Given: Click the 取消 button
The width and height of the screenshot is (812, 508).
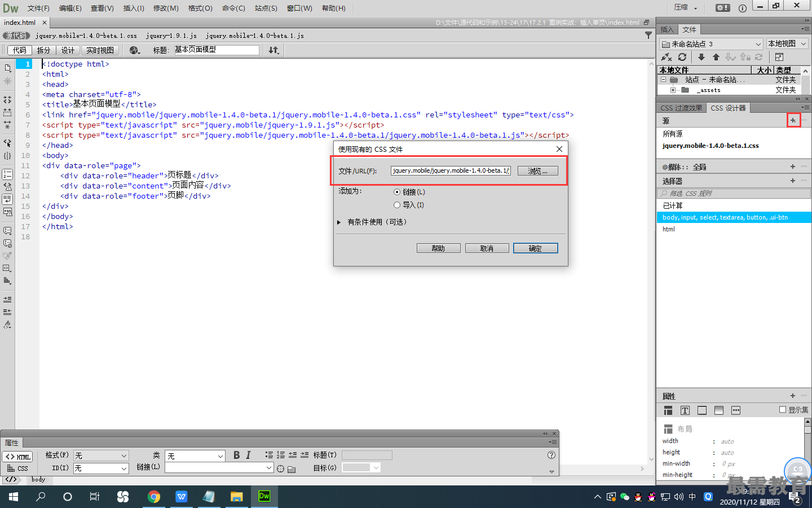Looking at the screenshot, I should (x=487, y=248).
